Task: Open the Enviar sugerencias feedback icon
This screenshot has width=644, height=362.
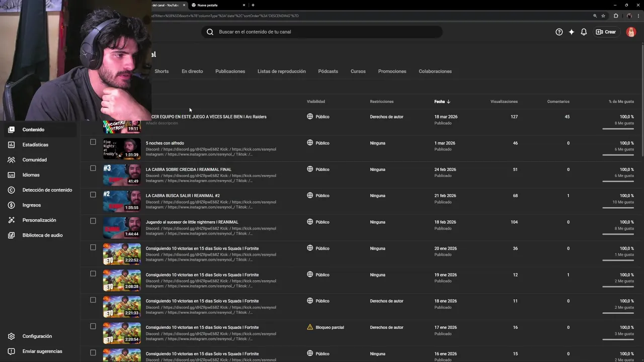Action: (11, 351)
